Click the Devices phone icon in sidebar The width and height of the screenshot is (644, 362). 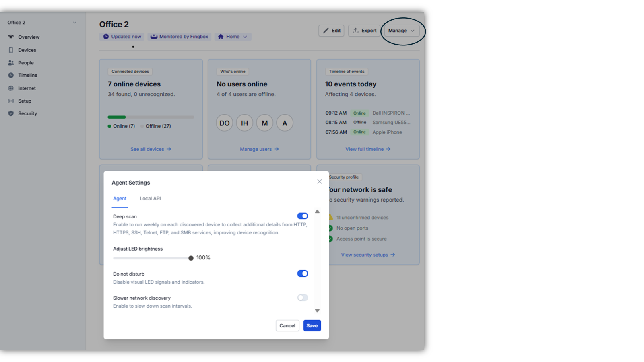click(11, 50)
